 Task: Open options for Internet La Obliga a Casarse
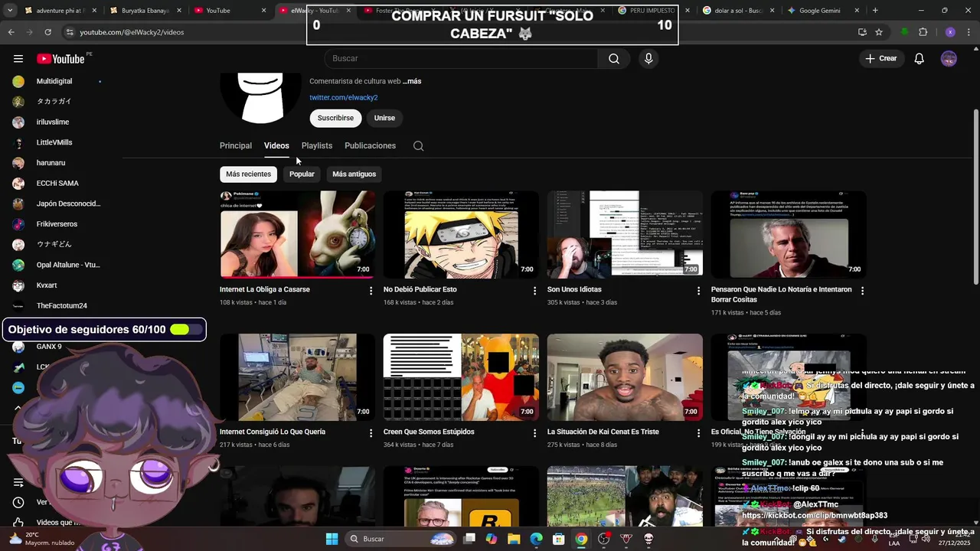371,291
